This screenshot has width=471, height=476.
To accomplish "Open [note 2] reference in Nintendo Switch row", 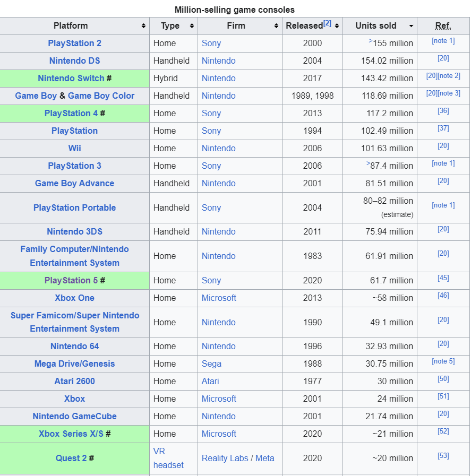I will coord(449,75).
